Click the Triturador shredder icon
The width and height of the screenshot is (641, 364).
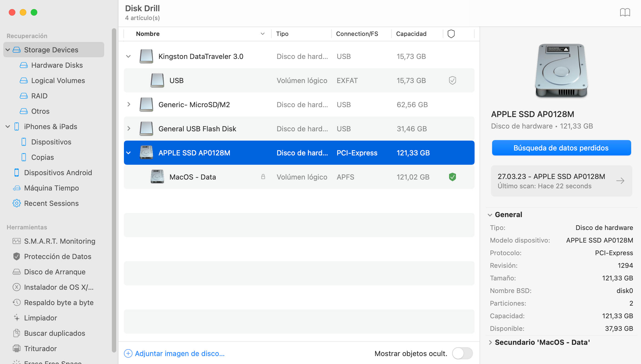(x=16, y=348)
